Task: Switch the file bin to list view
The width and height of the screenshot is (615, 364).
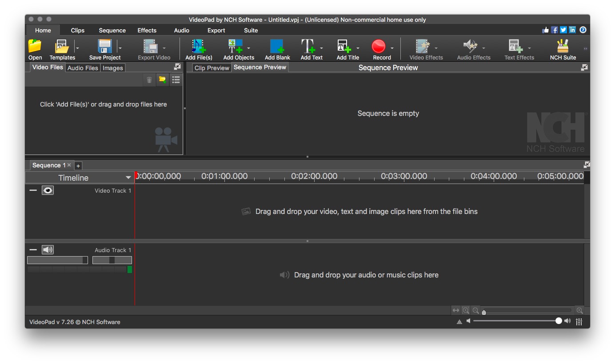Action: 176,80
